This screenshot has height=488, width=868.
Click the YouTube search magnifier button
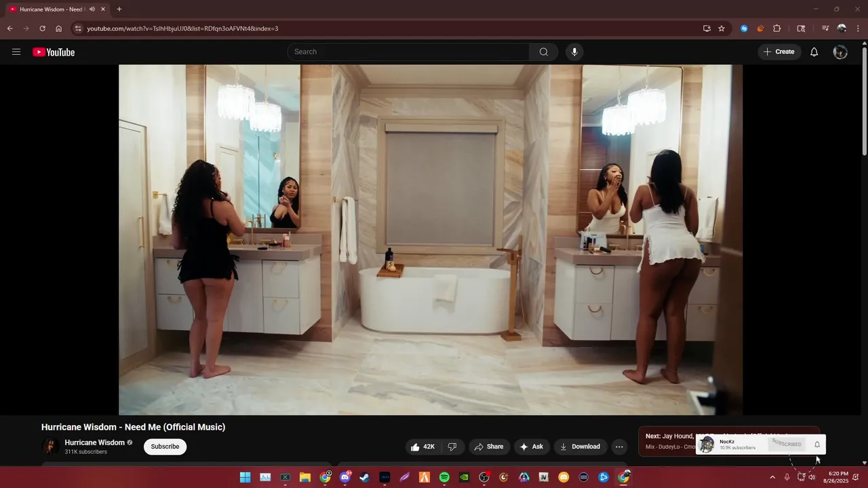(544, 52)
